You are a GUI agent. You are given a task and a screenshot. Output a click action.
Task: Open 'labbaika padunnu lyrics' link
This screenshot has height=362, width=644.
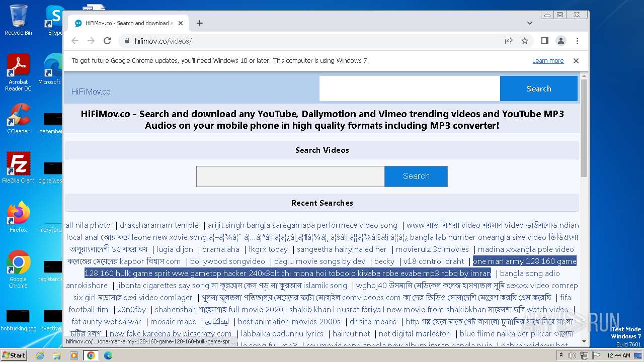pyautogui.click(x=282, y=334)
